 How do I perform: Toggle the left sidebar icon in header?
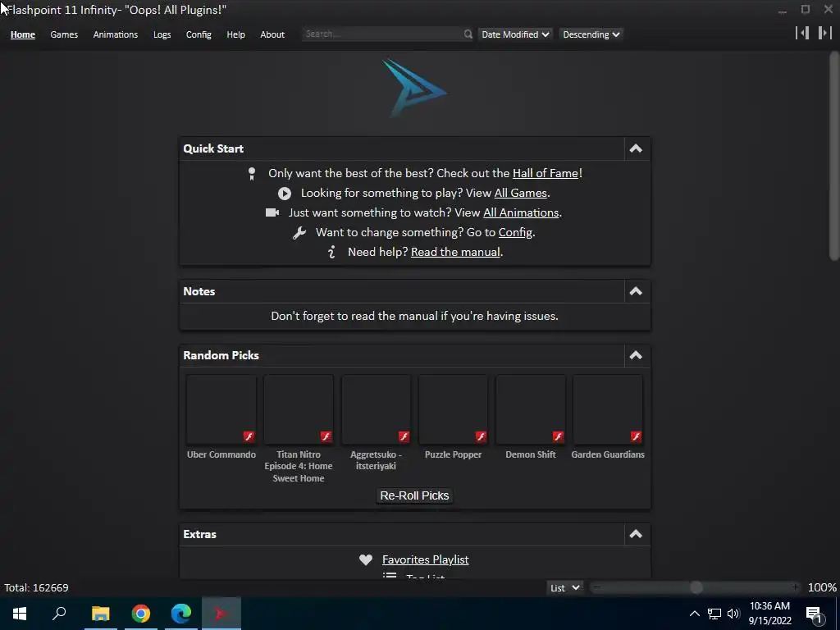(802, 33)
